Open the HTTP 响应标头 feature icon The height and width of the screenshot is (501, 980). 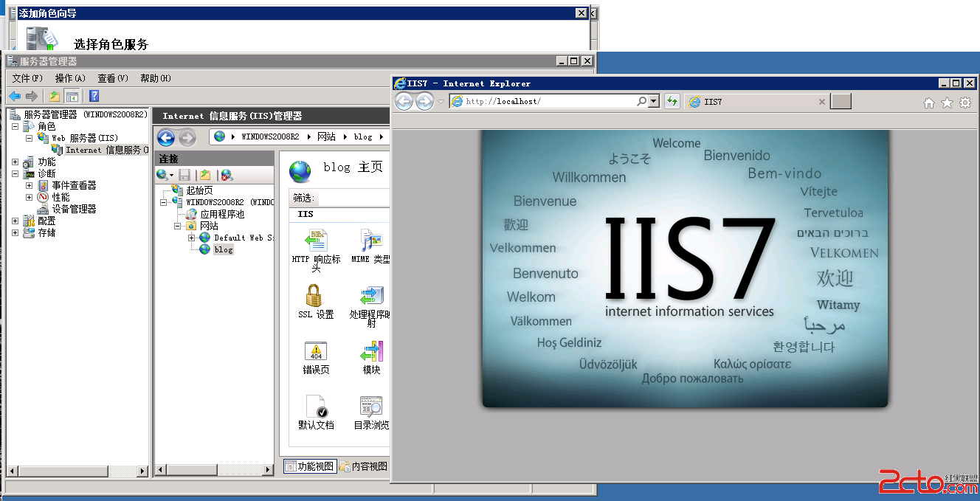tap(316, 240)
